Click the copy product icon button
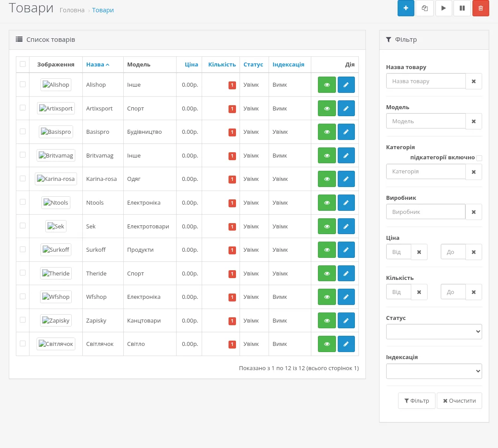The image size is (498, 448). [424, 8]
